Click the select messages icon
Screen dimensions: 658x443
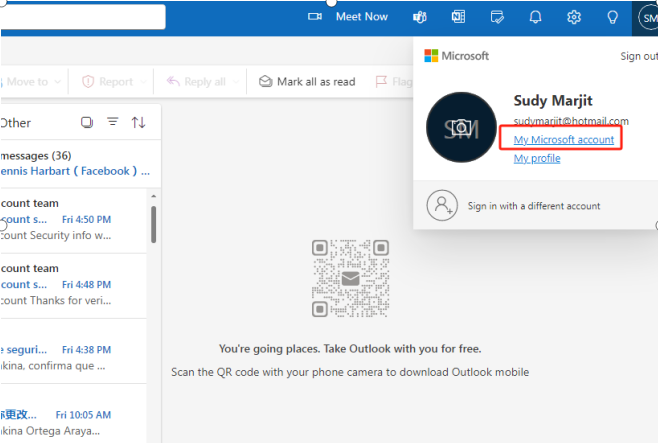point(87,122)
